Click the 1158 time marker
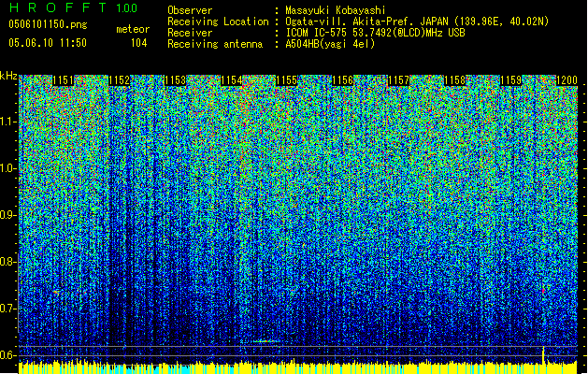 click(x=455, y=80)
